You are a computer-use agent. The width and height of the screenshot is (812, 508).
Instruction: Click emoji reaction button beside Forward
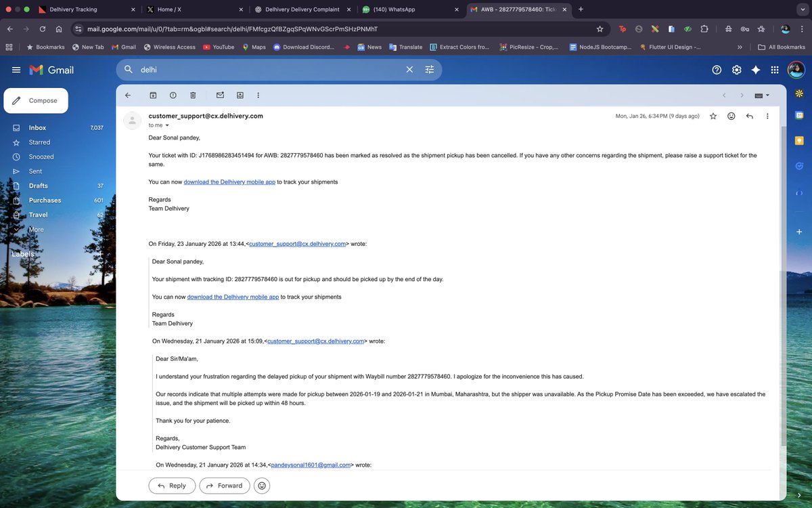coord(261,486)
